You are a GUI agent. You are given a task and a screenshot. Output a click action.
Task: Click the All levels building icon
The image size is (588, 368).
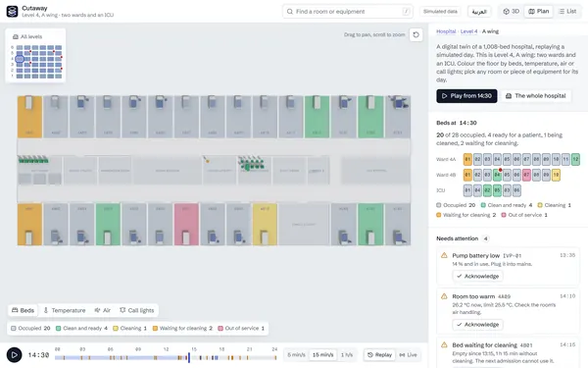[16, 37]
